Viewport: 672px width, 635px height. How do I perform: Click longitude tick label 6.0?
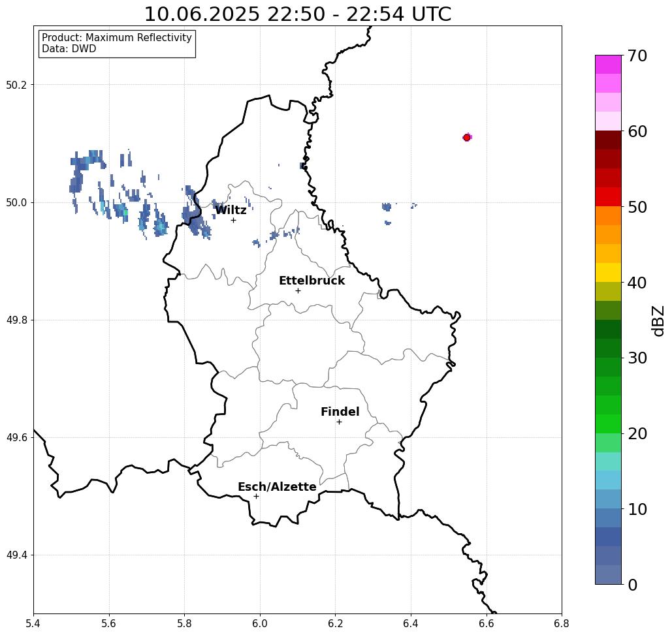(x=260, y=623)
